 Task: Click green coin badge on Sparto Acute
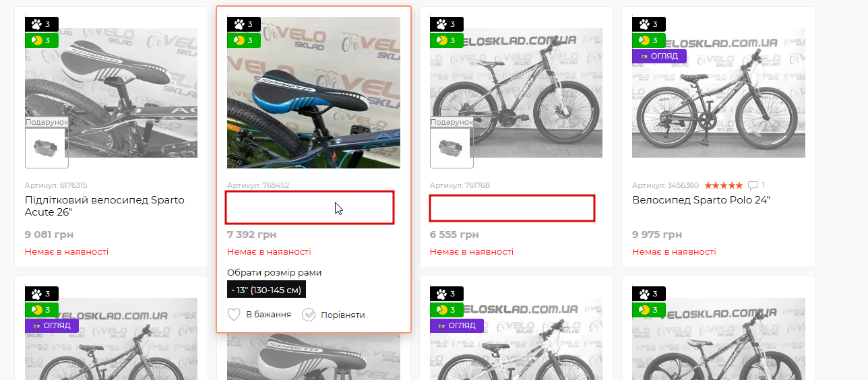[42, 40]
